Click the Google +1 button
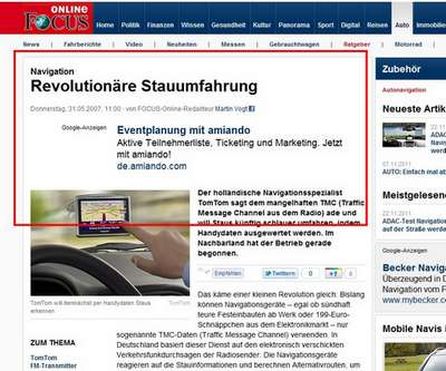 [x=333, y=274]
